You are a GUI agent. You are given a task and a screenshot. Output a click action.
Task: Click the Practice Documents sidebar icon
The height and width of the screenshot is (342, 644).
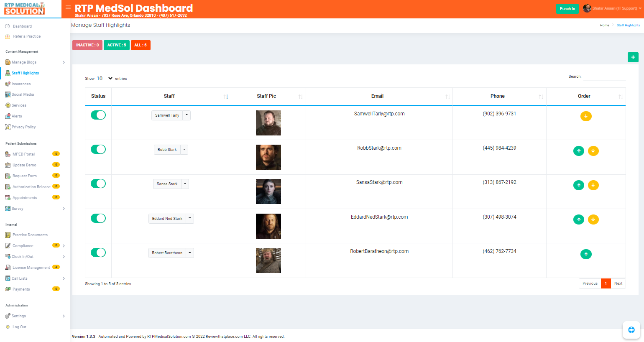click(x=8, y=235)
